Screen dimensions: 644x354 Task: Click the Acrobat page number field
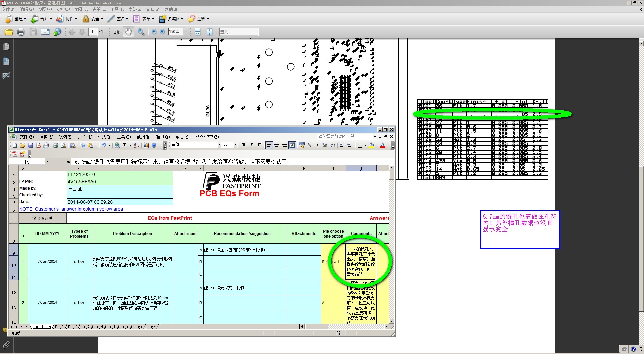point(93,32)
